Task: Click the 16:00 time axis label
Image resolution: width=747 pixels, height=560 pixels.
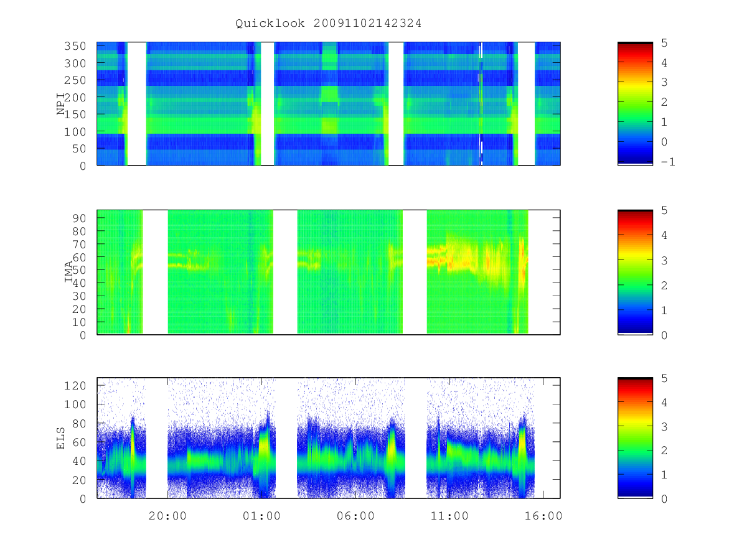Action: pyautogui.click(x=543, y=516)
